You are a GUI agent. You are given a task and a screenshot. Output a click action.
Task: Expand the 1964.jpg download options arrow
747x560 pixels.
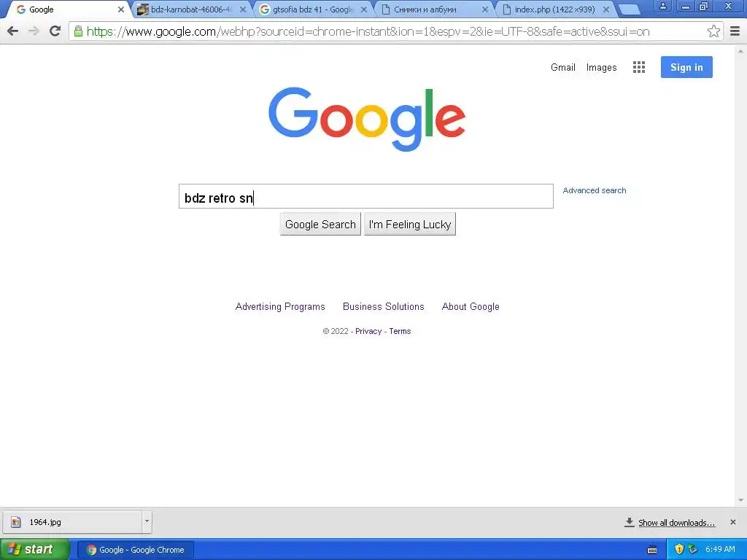tap(147, 522)
